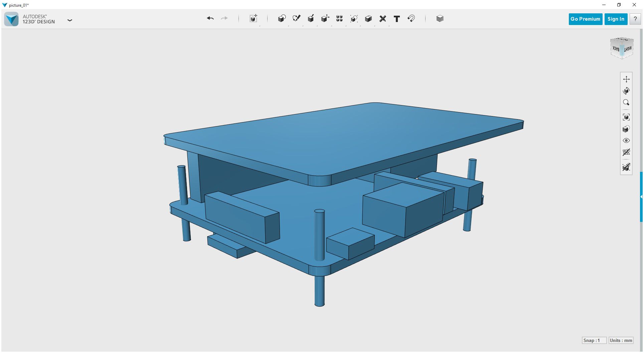Open the 123D Design application menu dropdown
The height and width of the screenshot is (353, 644).
click(x=70, y=20)
